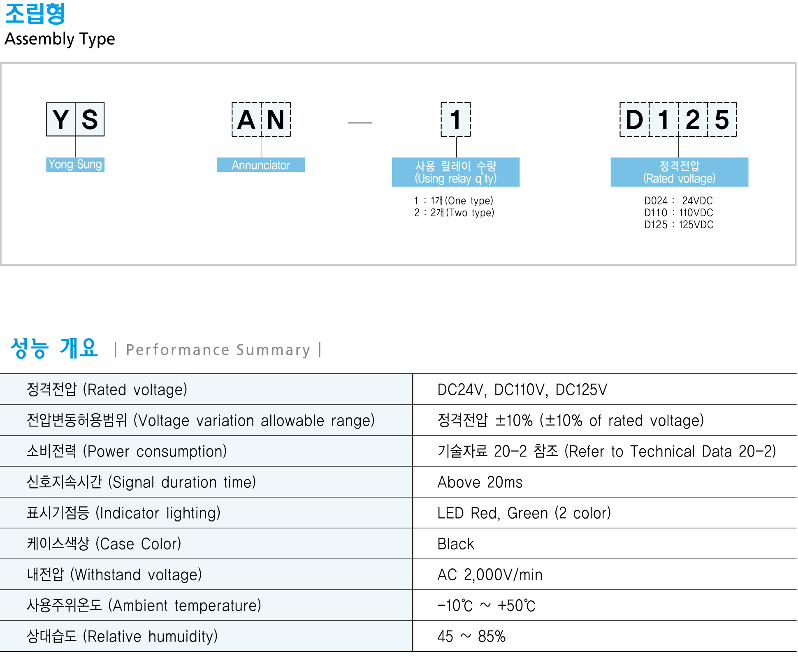Click the dashed box containing 1
The image size is (798, 672).
coord(455,119)
